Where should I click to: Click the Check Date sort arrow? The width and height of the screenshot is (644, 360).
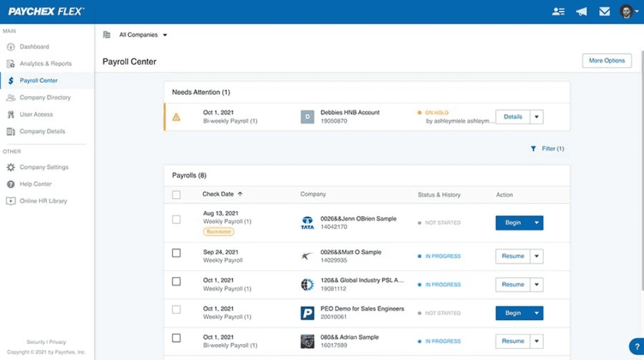click(x=240, y=194)
